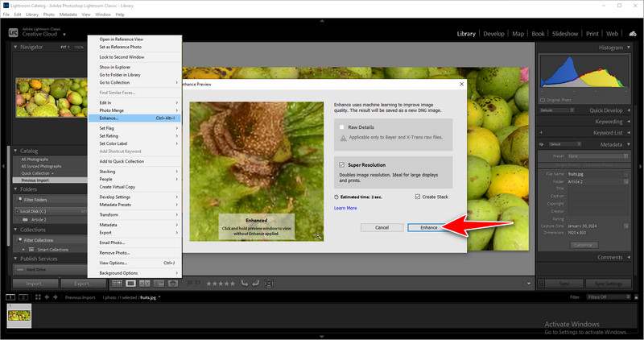Expand the Comments panel
644x340 pixels.
(x=629, y=257)
